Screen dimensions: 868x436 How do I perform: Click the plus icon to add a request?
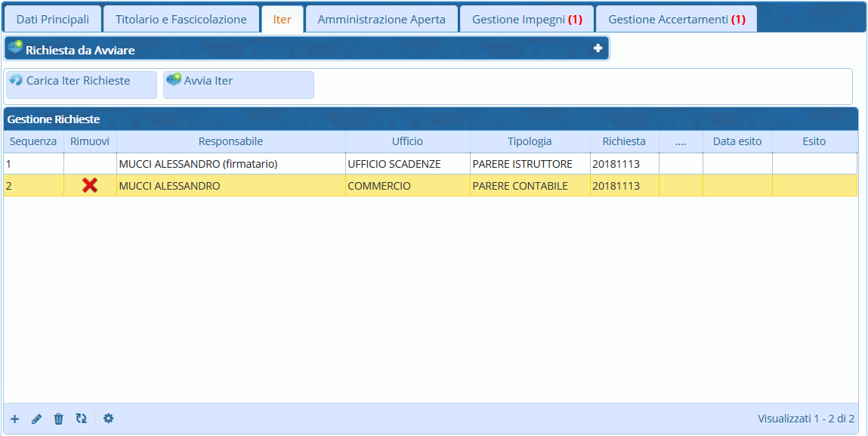tap(14, 419)
